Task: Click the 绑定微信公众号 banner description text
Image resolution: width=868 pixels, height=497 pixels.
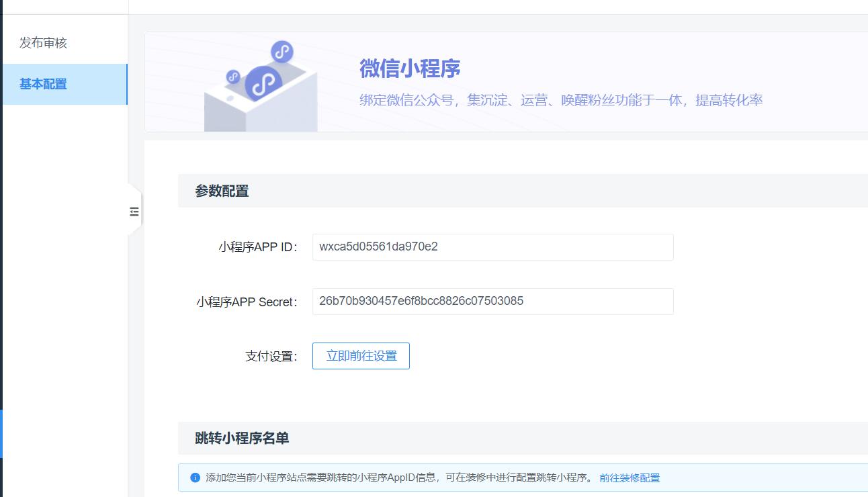Action: pyautogui.click(x=561, y=101)
